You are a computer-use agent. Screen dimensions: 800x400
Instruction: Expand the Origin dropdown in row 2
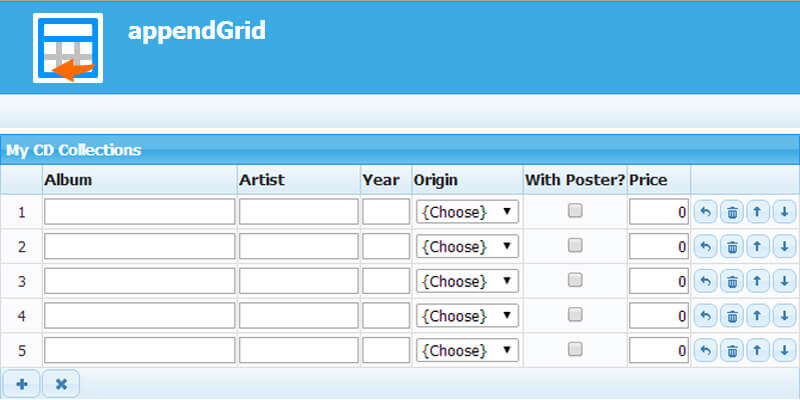(x=467, y=247)
